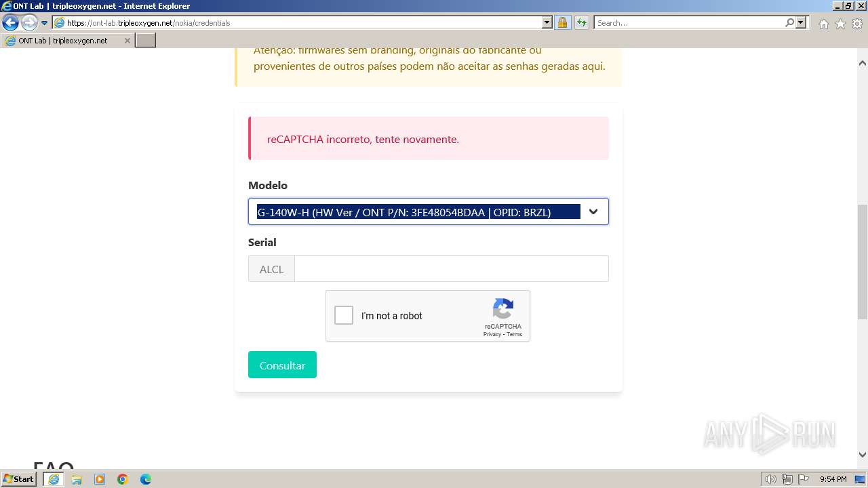Open the Tools gear icon

[857, 24]
